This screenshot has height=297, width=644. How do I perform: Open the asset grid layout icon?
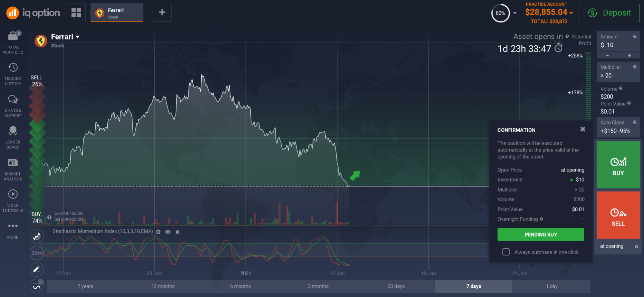(76, 12)
